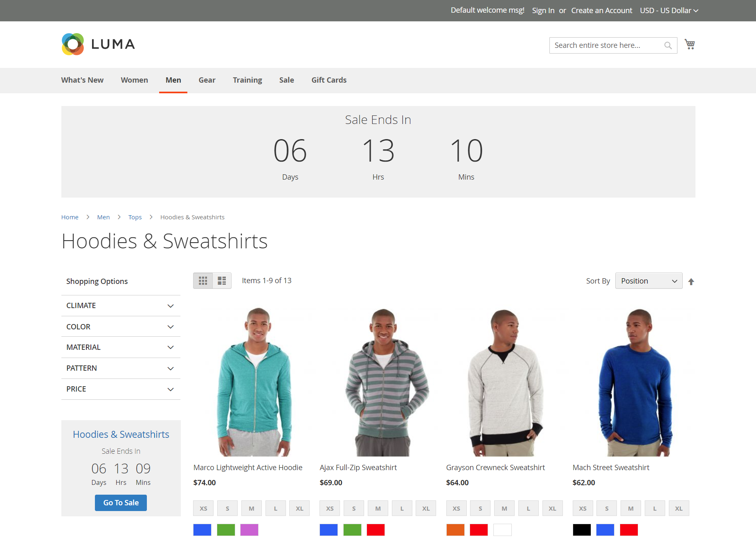This screenshot has height=545, width=756.
Task: Open the Sale menu
Action: (x=287, y=80)
